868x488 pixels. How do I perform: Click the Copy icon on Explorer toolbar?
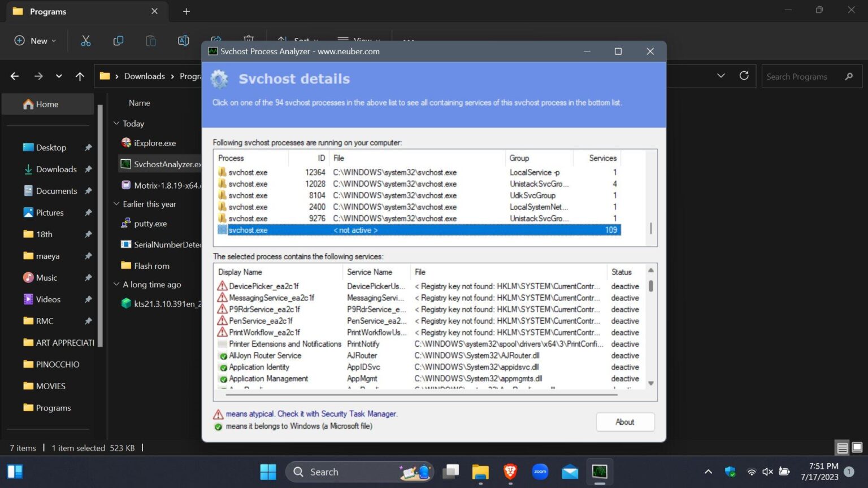pyautogui.click(x=118, y=40)
